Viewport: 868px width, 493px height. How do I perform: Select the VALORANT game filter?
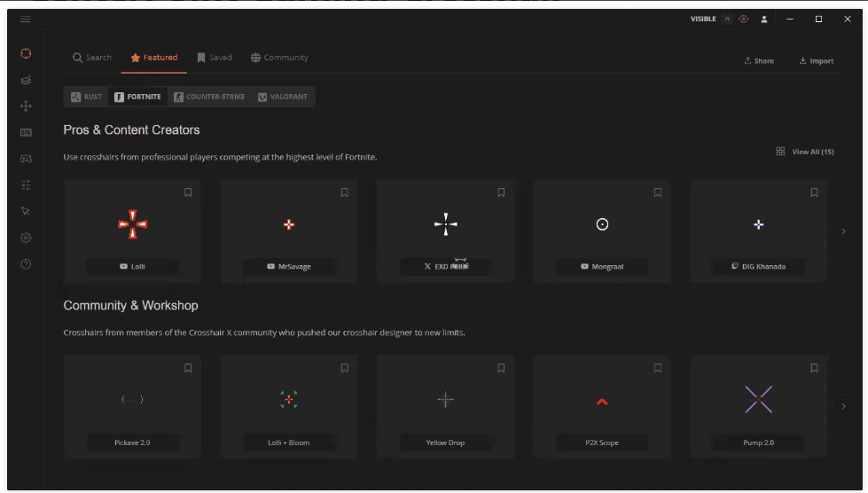(x=283, y=97)
